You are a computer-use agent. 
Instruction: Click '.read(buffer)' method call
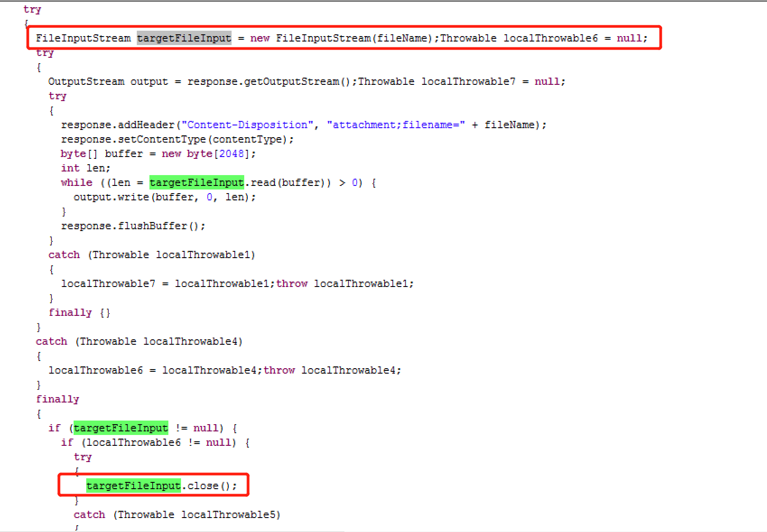pos(285,183)
